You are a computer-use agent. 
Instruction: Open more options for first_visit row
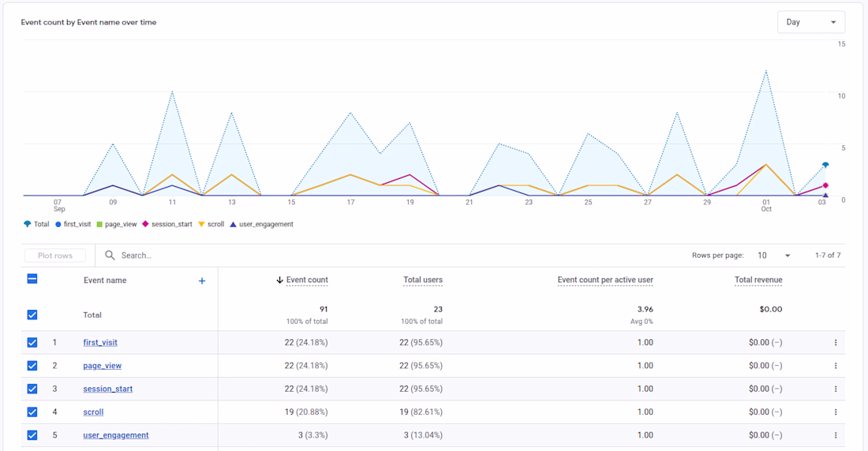[836, 342]
